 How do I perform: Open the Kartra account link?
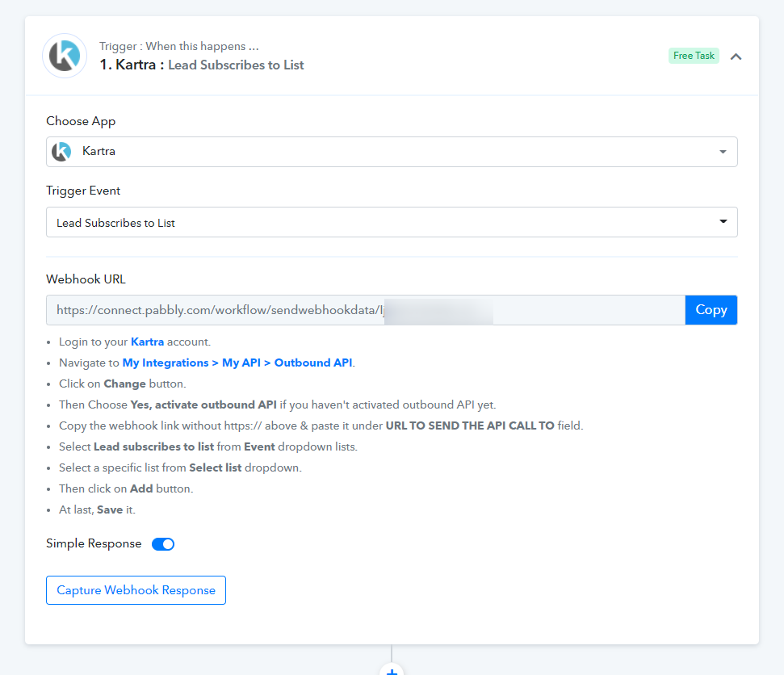(x=147, y=342)
